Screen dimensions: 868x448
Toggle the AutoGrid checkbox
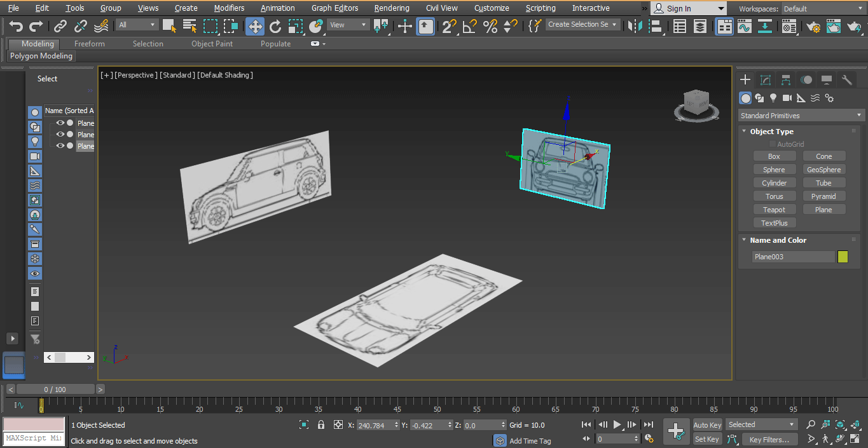(x=773, y=144)
